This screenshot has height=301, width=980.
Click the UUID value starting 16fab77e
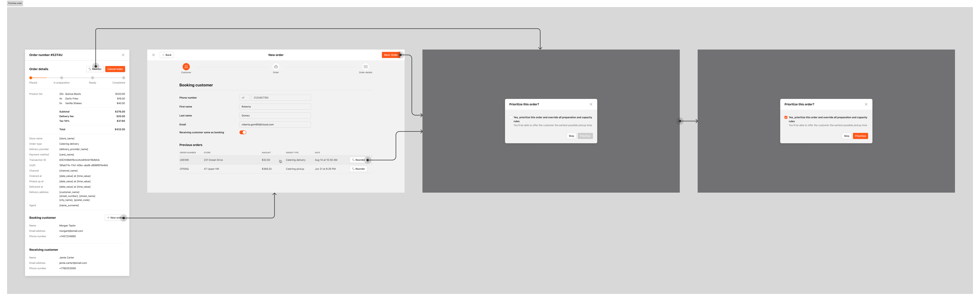(84, 165)
